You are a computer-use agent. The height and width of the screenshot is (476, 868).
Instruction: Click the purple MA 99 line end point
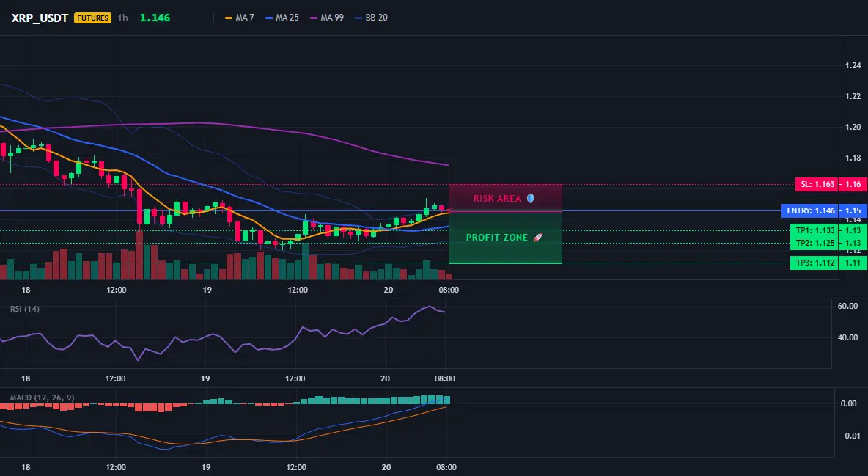point(448,165)
